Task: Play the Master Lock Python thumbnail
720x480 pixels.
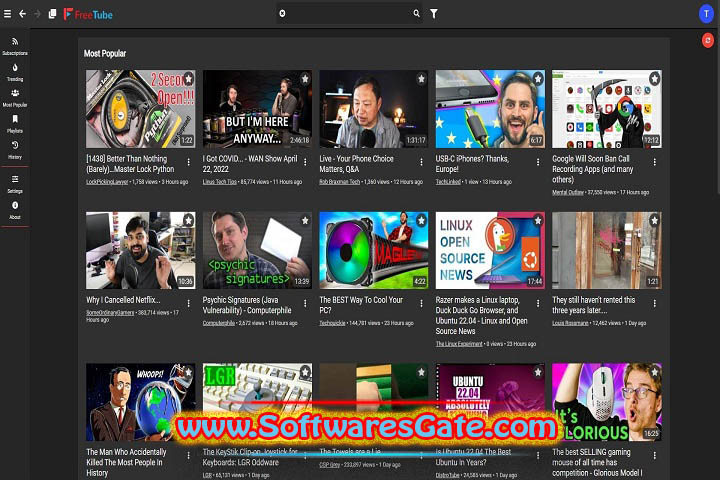Action: [141, 109]
